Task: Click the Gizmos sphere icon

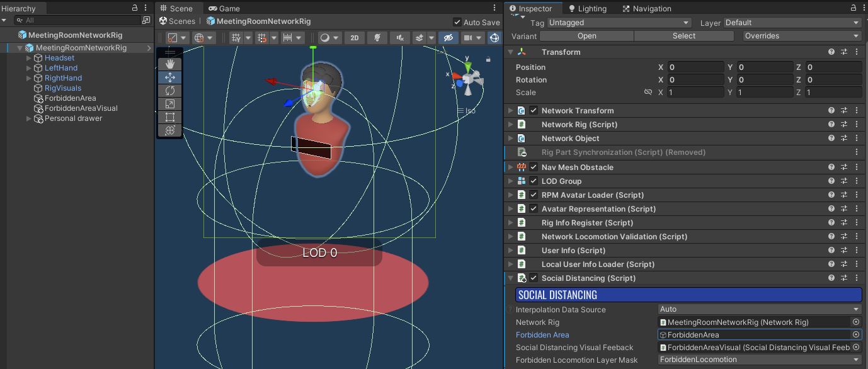Action: click(494, 38)
